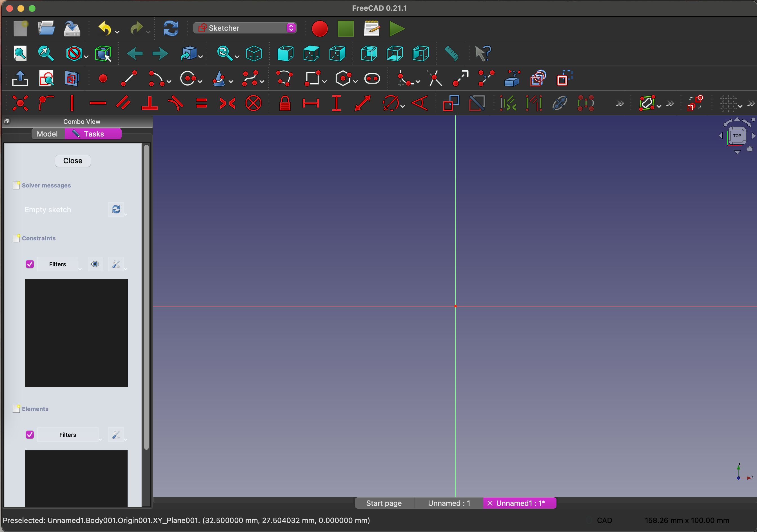The width and height of the screenshot is (757, 532).
Task: Refresh the document with recompute icon
Action: click(x=171, y=28)
